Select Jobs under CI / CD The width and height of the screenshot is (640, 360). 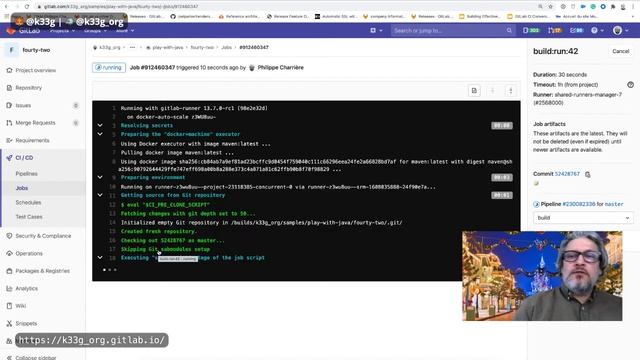coord(22,188)
